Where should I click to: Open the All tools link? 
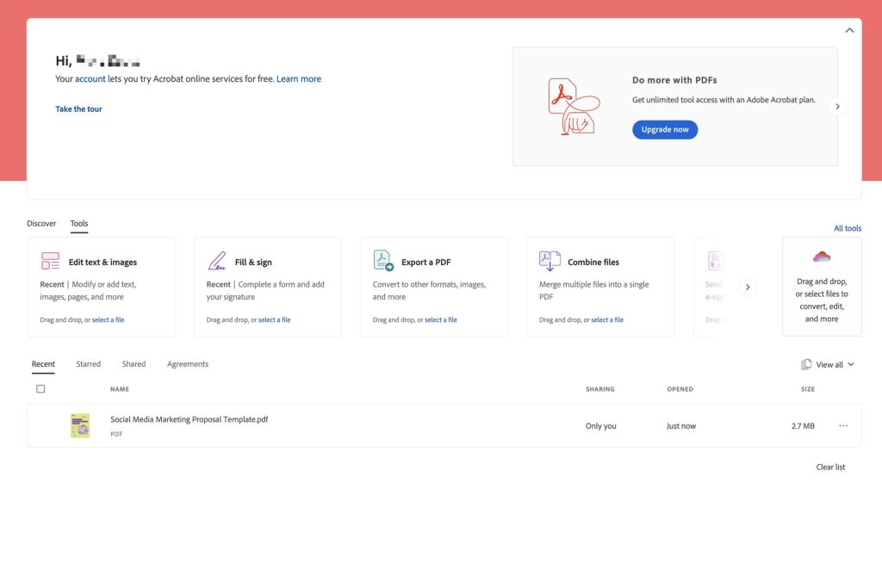(848, 228)
